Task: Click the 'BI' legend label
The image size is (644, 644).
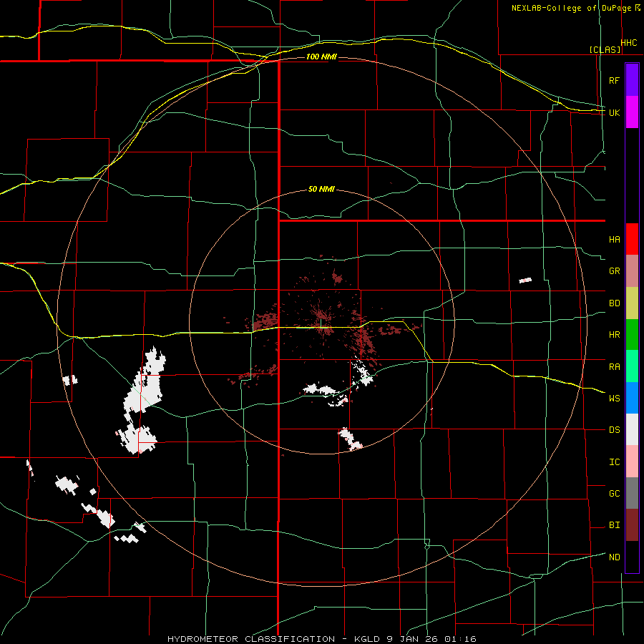Action: click(x=614, y=525)
